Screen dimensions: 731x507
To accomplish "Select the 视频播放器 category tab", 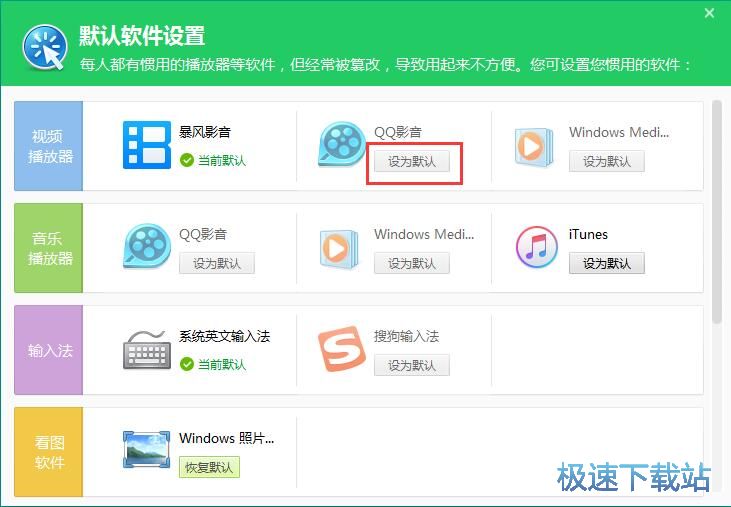I will click(x=48, y=146).
